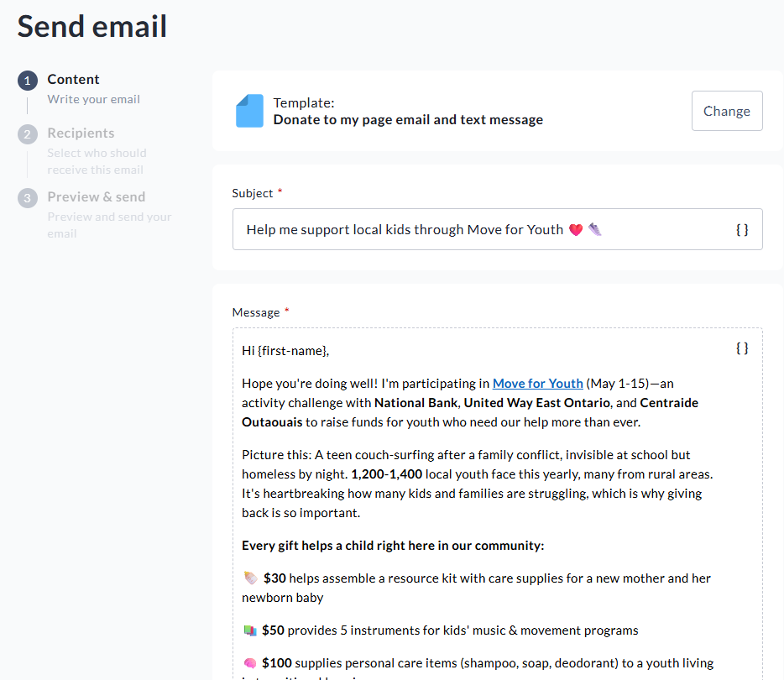The image size is (784, 680).
Task: Click the bold 'Every gift helps' line
Action: coord(393,546)
